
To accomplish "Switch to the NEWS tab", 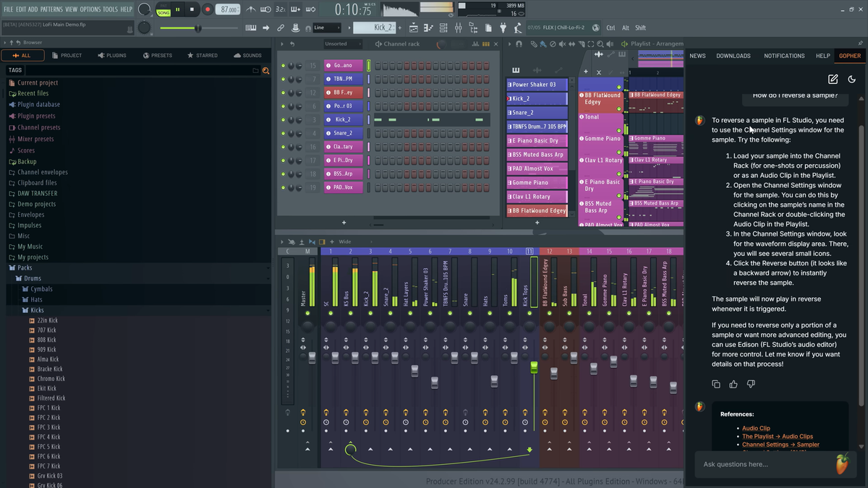I will coord(697,56).
